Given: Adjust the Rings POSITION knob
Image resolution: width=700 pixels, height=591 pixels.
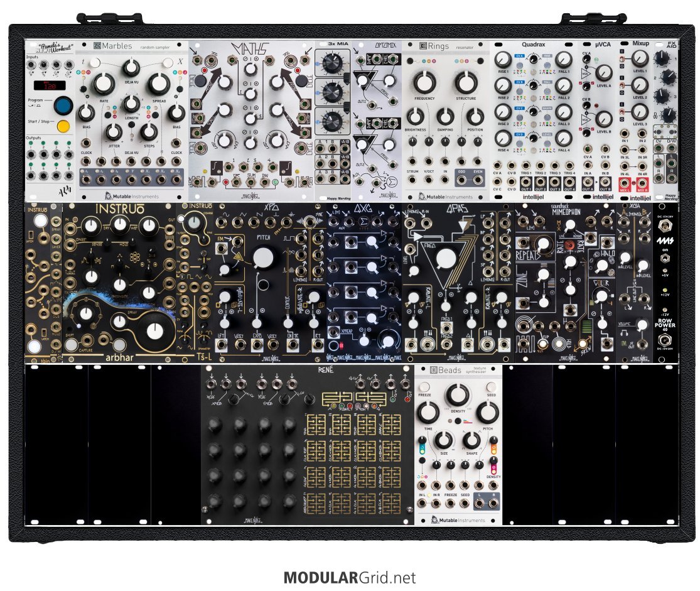Looking at the screenshot, I should [475, 117].
